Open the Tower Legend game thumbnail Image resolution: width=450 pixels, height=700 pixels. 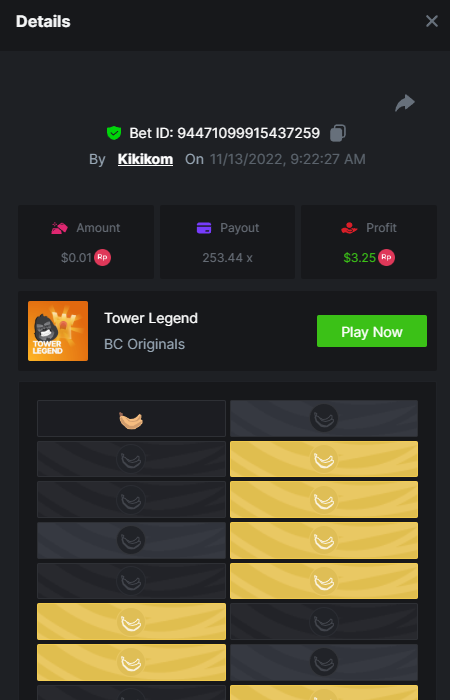58,331
